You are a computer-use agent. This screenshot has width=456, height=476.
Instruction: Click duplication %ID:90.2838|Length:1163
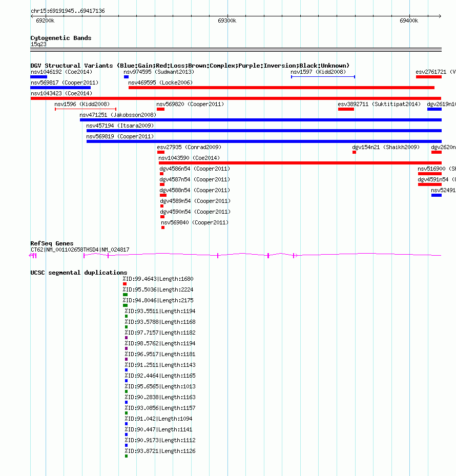point(160,398)
